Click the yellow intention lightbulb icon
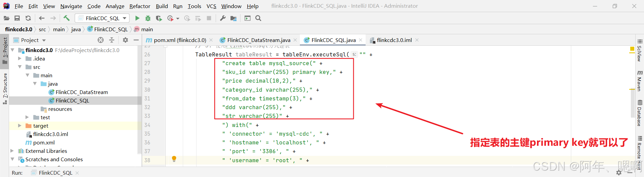This screenshot has height=177, width=644. pos(174,159)
